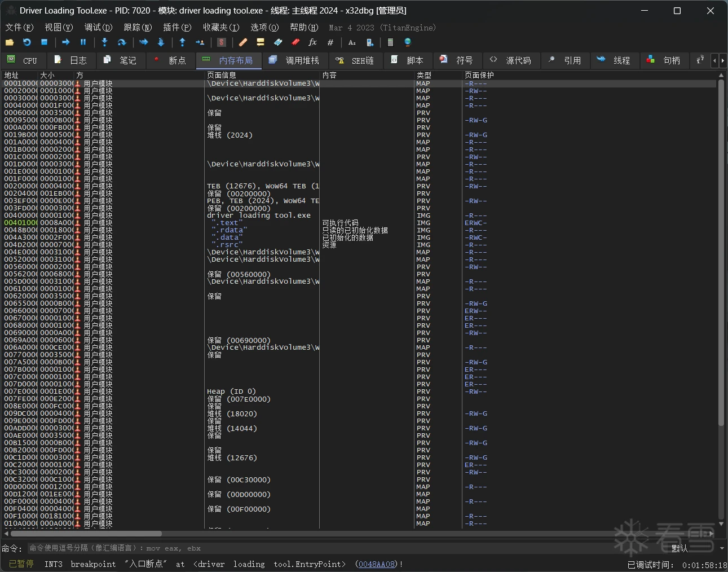This screenshot has width=728, height=572.
Task: Open the 调试(D) menu
Action: coord(98,27)
